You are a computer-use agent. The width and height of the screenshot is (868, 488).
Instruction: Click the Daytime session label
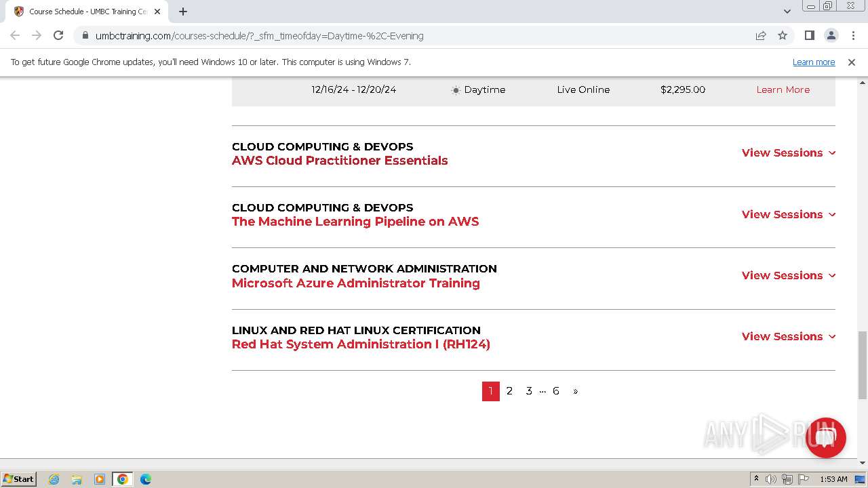(485, 89)
